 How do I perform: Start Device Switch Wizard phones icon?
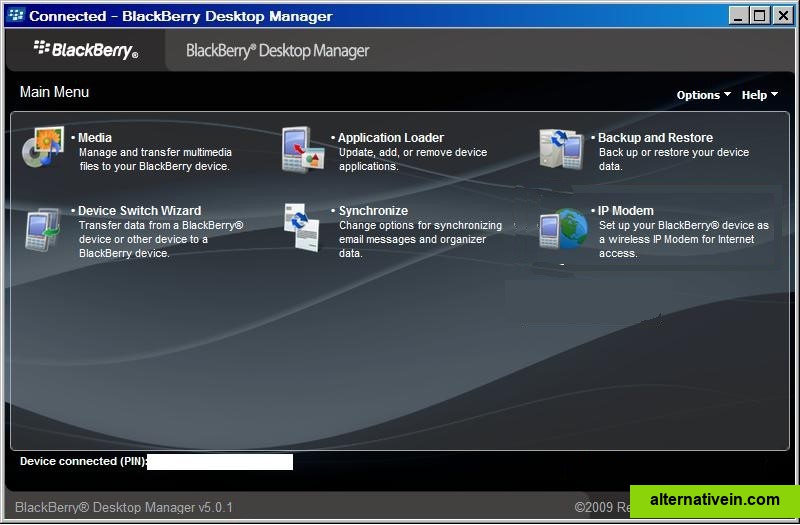[43, 229]
